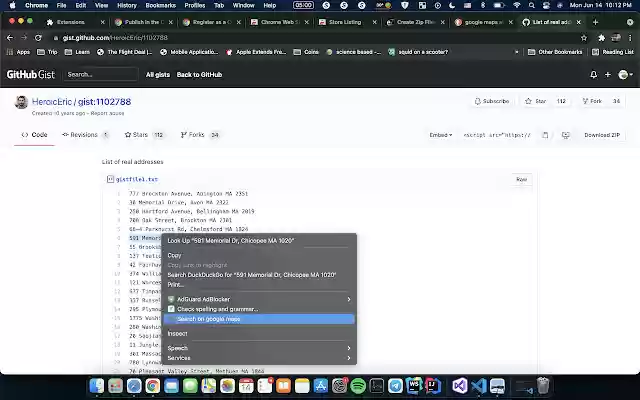Viewport: 640px width, 400px height.
Task: Open the Learn bookmarks folder
Action: coord(77,52)
